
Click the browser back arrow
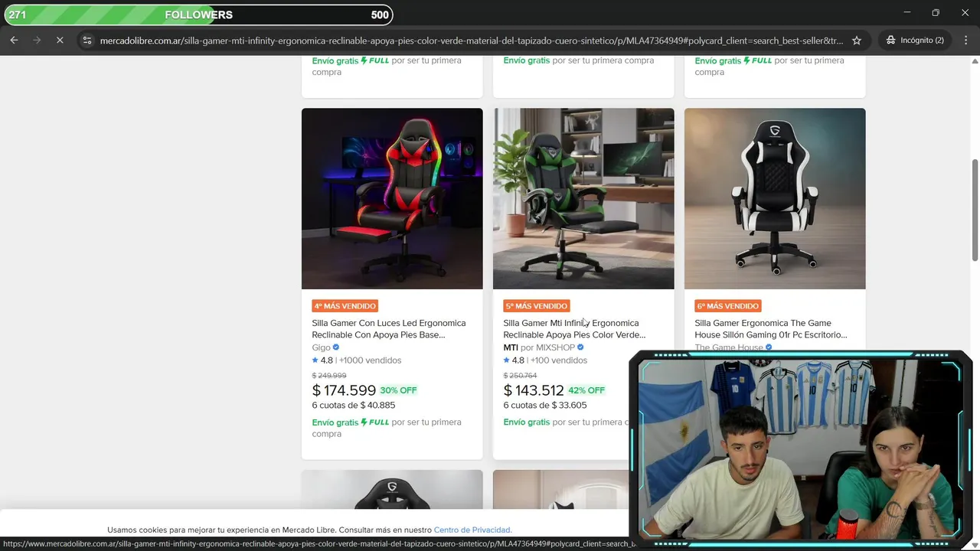tap(14, 40)
